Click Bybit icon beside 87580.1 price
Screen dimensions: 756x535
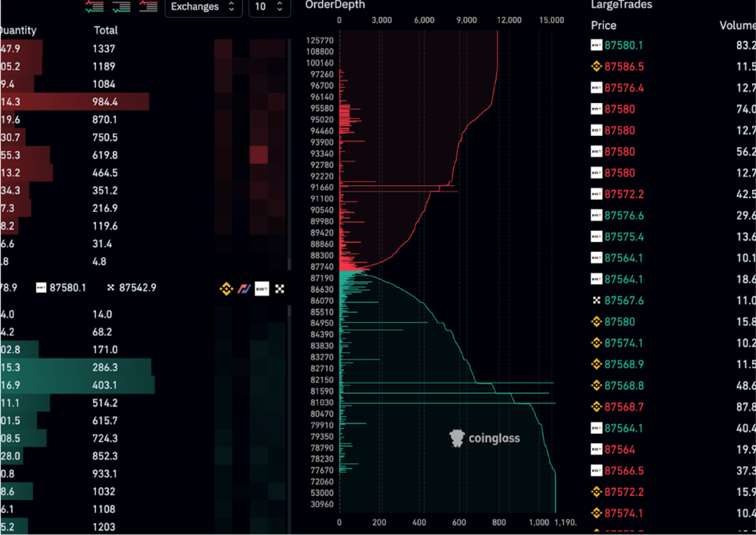(41, 288)
